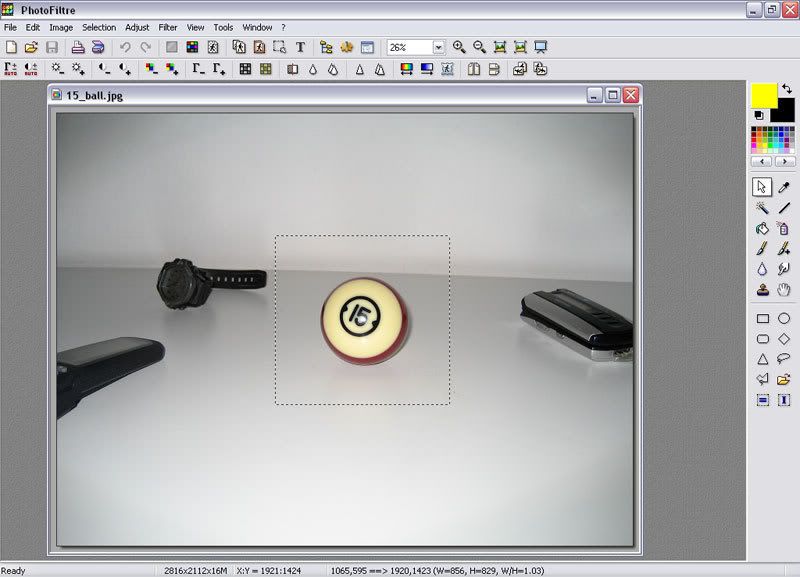Image resolution: width=800 pixels, height=577 pixels.
Task: Select the Paintbrush tool
Action: click(x=762, y=248)
